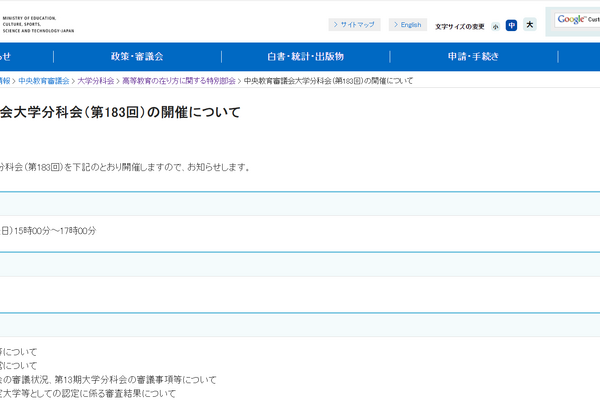Click the announcement sentence ending お知らせします

[125, 167]
